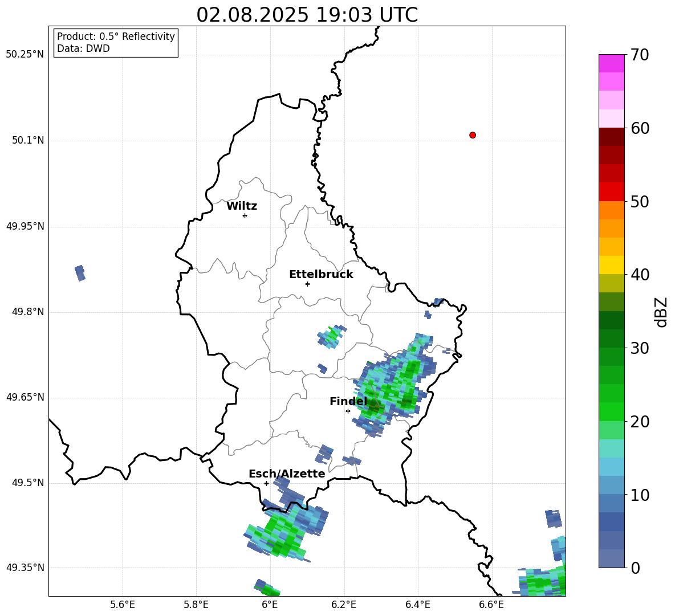Click the 'Product: 0.5° Reflectivity' text

[x=116, y=36]
